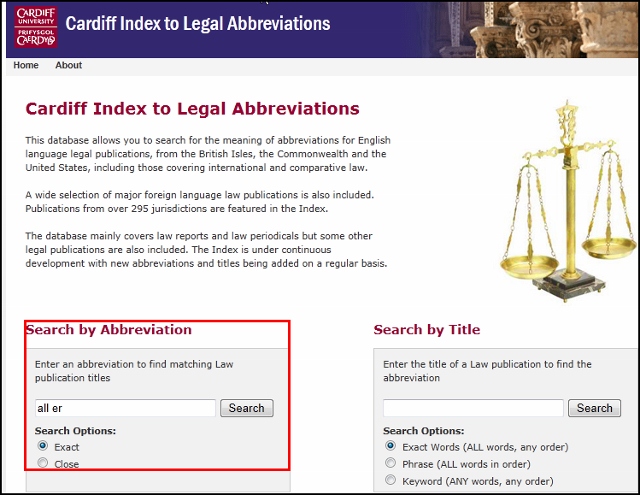The width and height of the screenshot is (640, 495).
Task: Click text 'Enter an abbreviation to find matching Law'
Action: (134, 364)
